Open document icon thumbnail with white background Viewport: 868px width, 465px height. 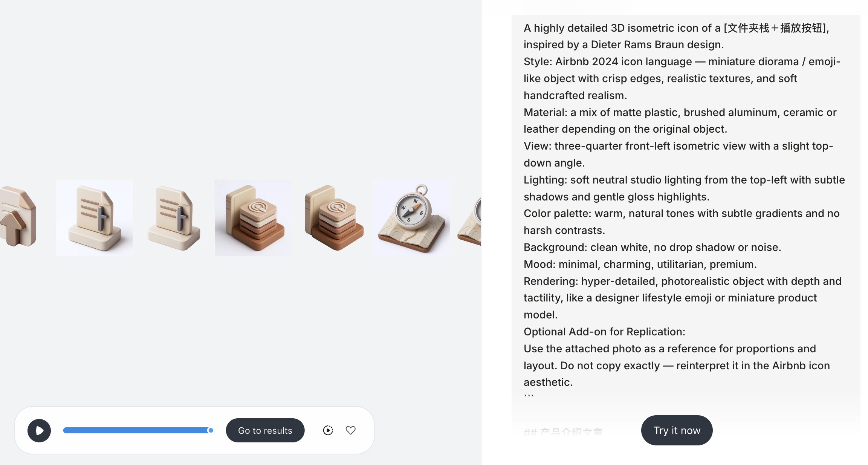(x=95, y=218)
